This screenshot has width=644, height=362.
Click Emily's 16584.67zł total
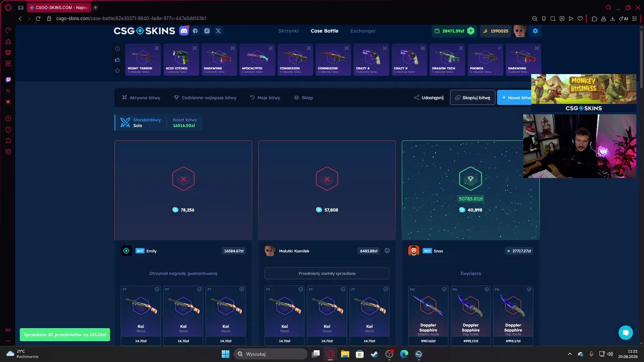pos(234,251)
